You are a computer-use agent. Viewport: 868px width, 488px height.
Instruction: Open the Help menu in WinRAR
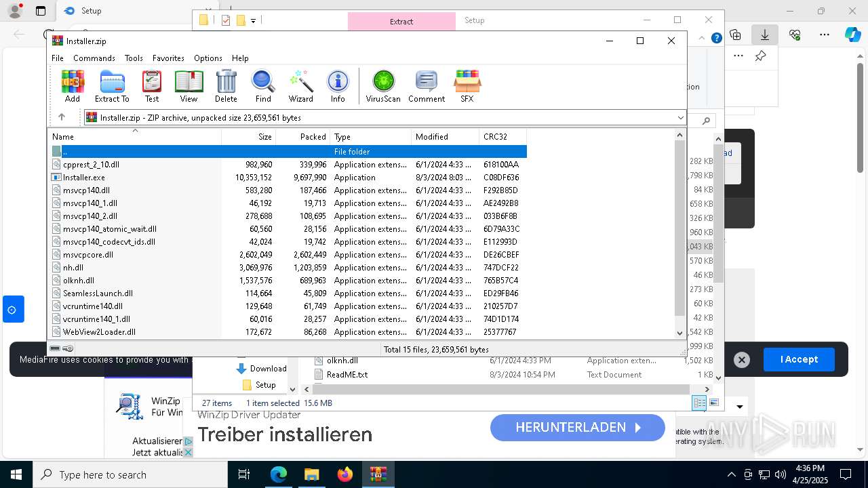pyautogui.click(x=240, y=58)
